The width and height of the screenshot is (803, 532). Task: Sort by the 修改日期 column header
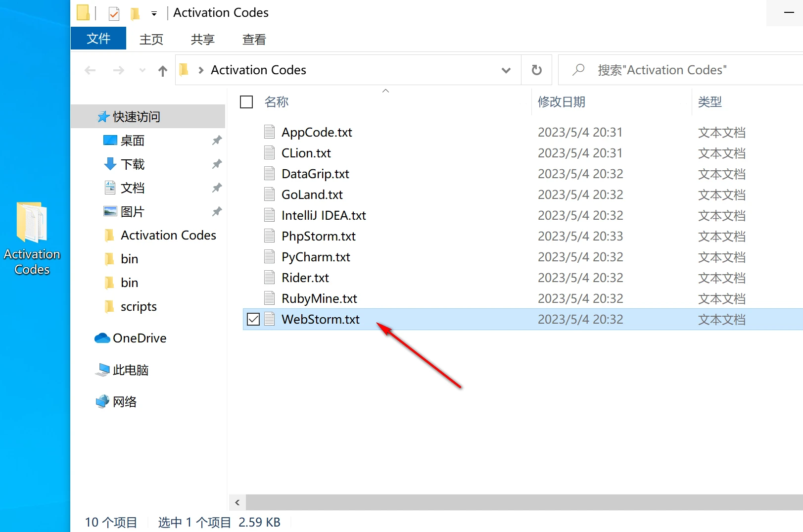[x=562, y=102]
